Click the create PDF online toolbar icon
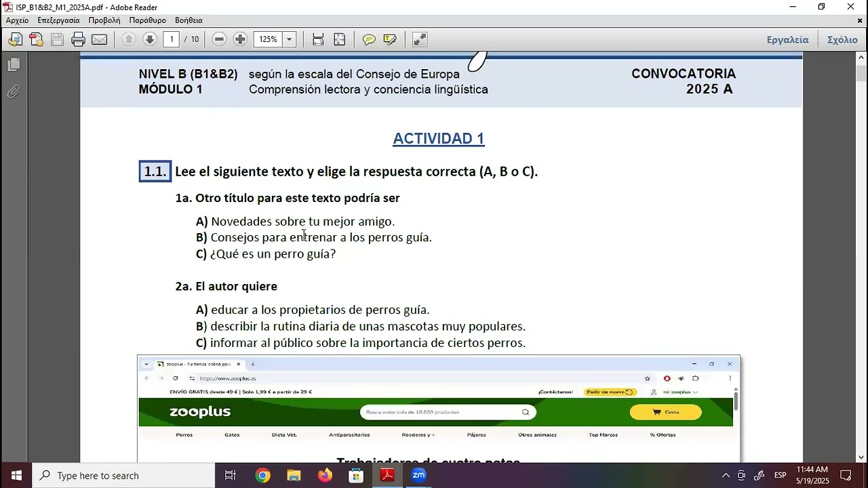 [x=36, y=39]
